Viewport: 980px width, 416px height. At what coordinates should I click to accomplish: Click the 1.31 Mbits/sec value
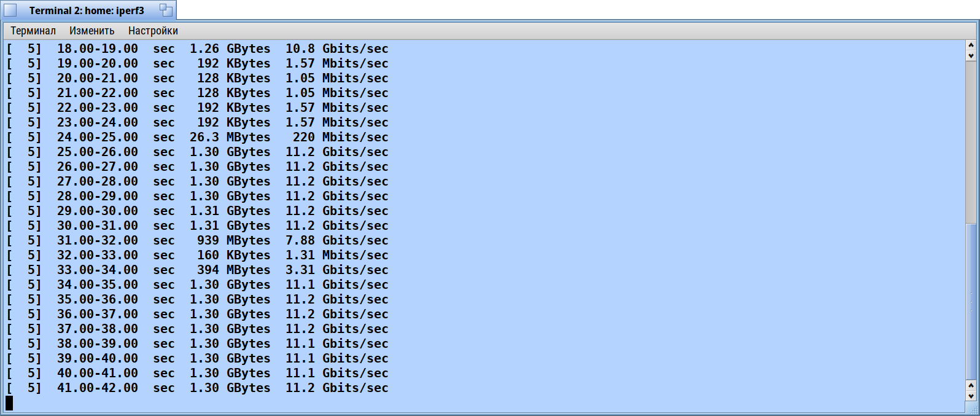click(337, 255)
